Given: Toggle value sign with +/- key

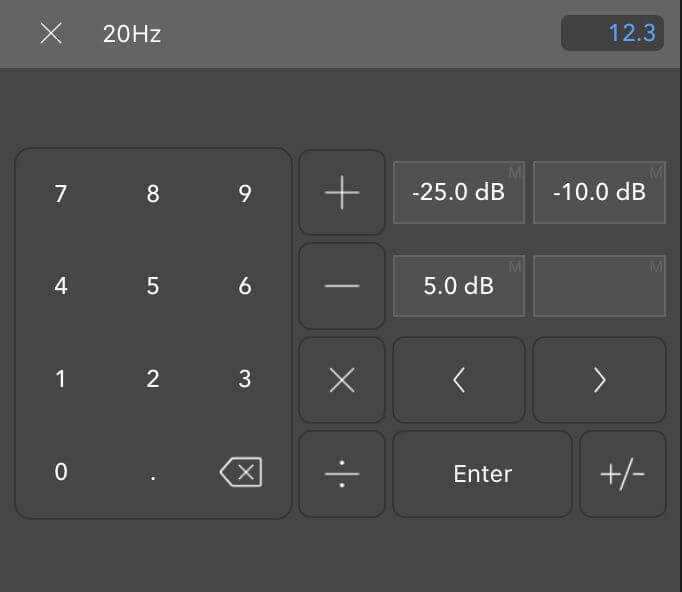Looking at the screenshot, I should click(x=622, y=474).
